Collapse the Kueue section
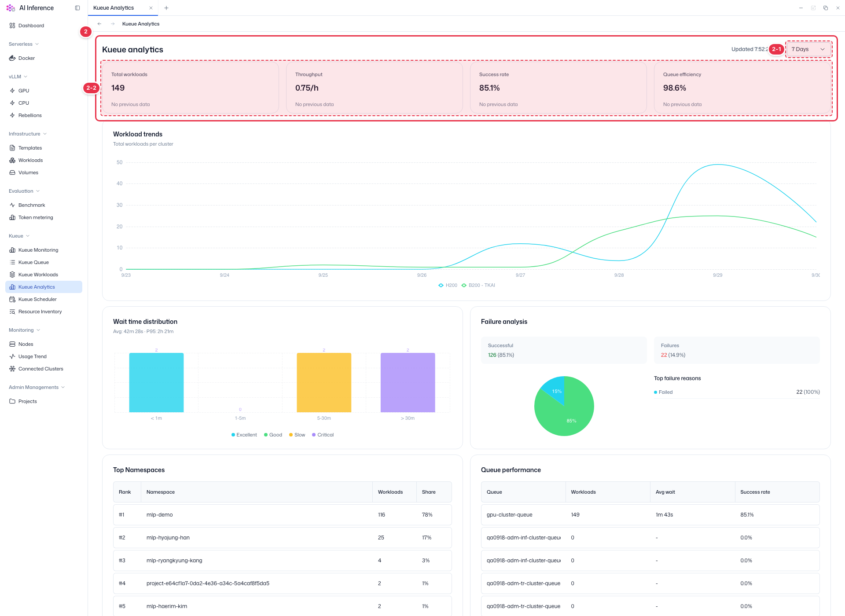845x616 pixels. 19,236
